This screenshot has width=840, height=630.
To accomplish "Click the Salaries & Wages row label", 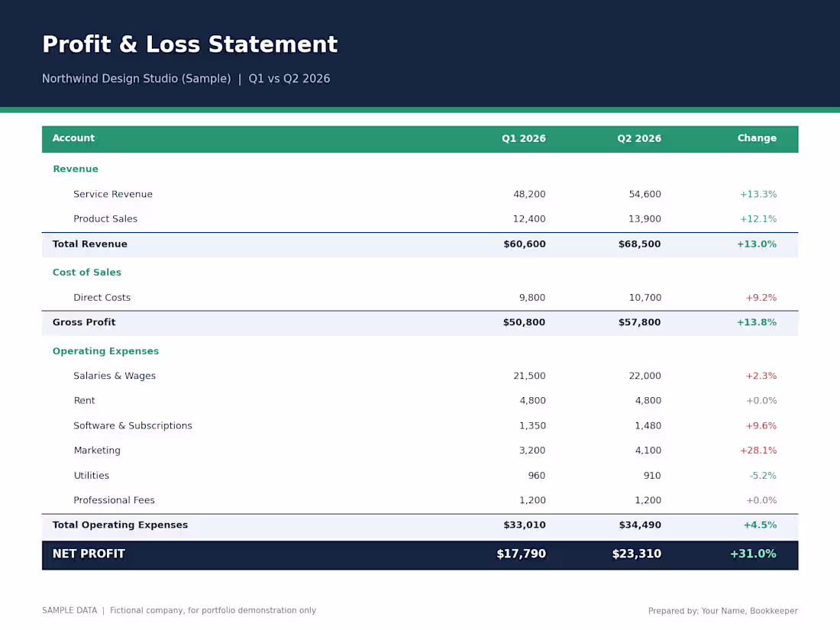I will pos(115,376).
